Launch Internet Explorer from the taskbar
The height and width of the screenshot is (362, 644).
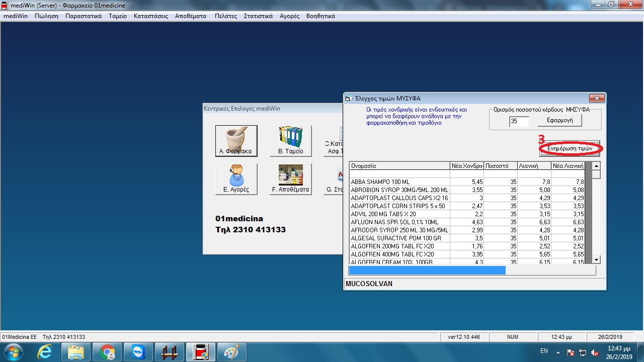click(45, 352)
